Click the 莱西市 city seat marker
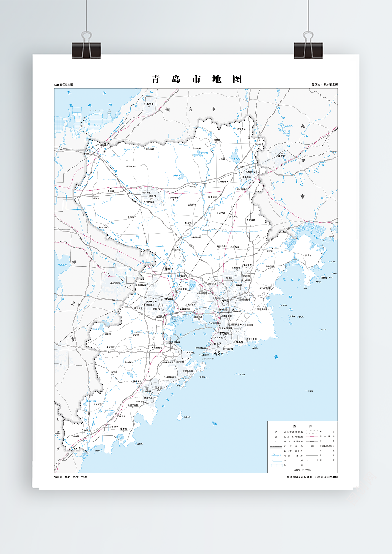The width and height of the screenshot is (392, 554). (x=247, y=172)
